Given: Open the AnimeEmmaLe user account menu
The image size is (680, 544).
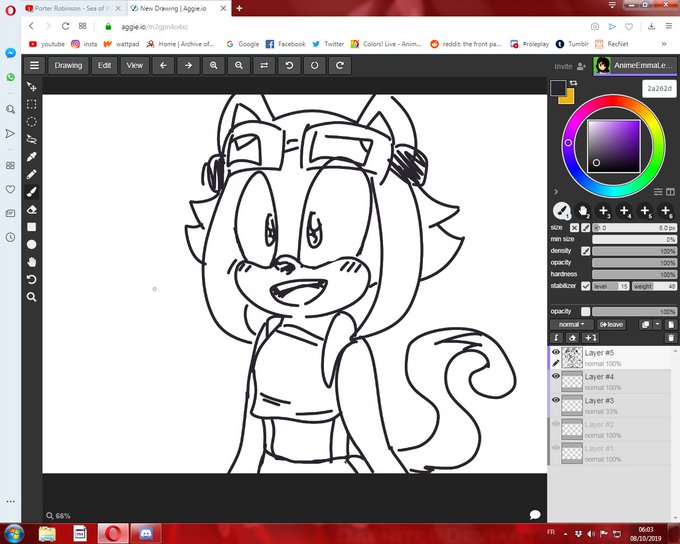Looking at the screenshot, I should pos(634,66).
